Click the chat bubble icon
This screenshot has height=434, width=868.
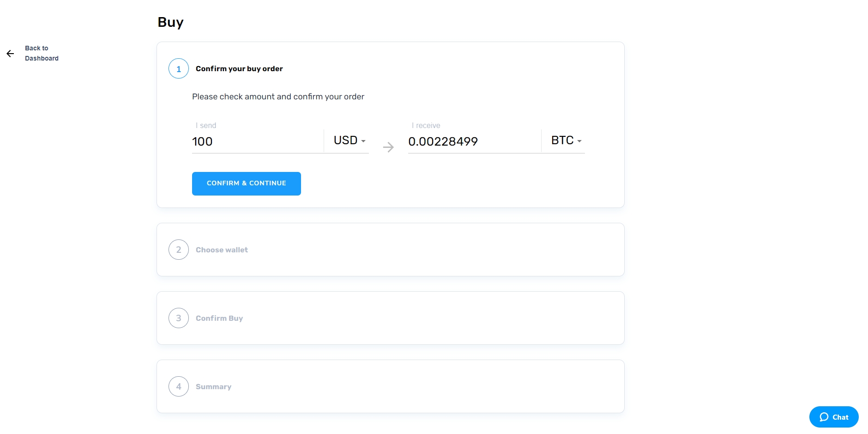[824, 417]
